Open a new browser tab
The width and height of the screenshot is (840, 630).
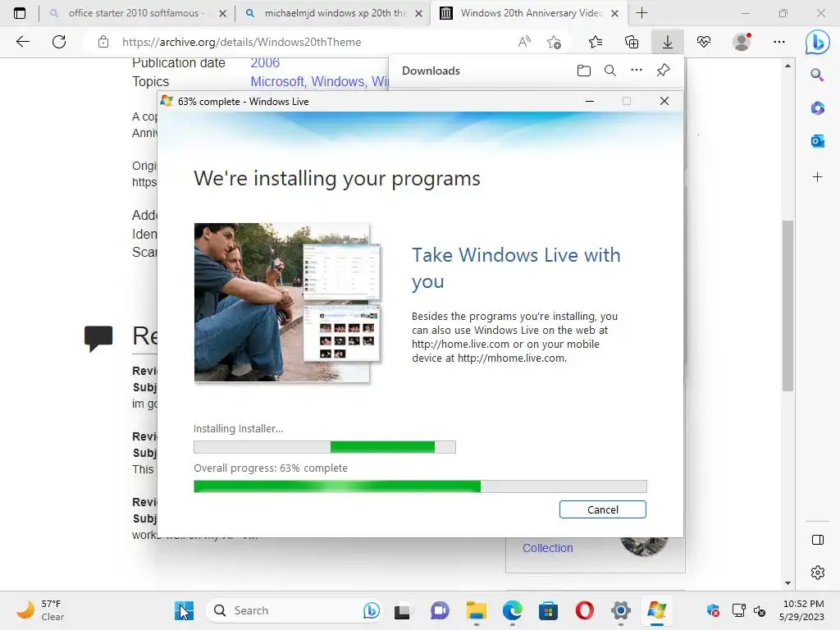[x=641, y=13]
